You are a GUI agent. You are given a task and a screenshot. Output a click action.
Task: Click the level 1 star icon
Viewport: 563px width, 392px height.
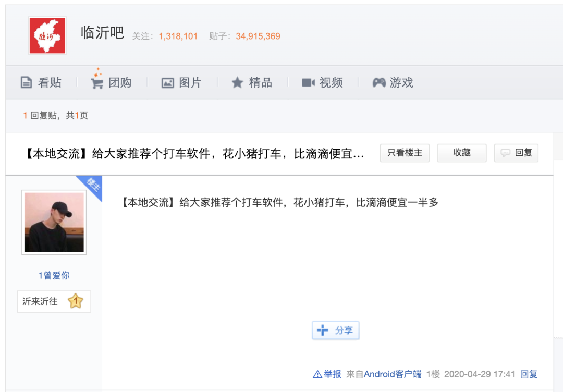(76, 301)
